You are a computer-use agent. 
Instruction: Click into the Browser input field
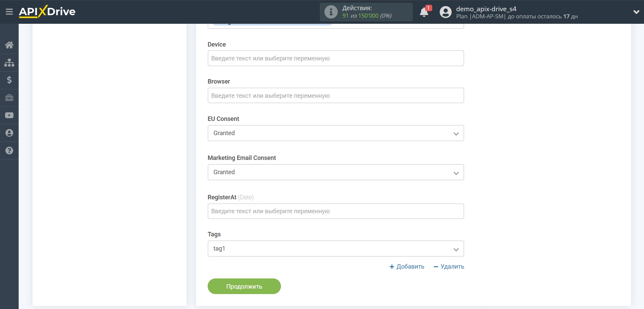click(x=336, y=96)
